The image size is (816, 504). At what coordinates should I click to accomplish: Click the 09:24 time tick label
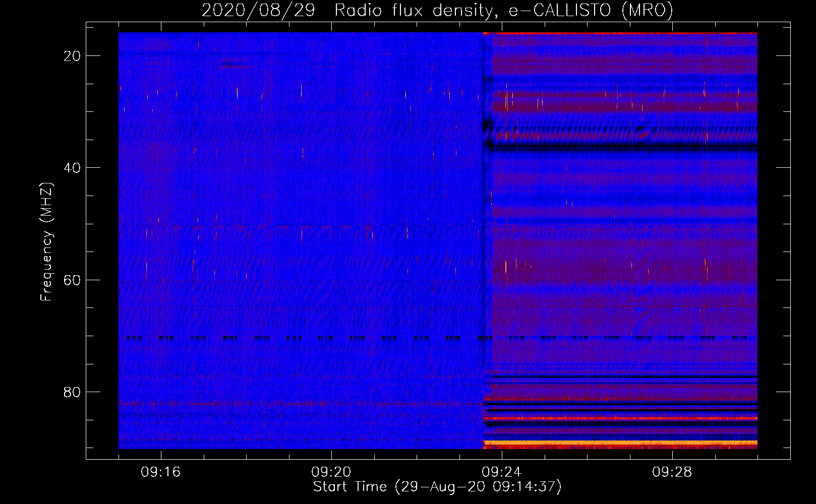coord(502,472)
